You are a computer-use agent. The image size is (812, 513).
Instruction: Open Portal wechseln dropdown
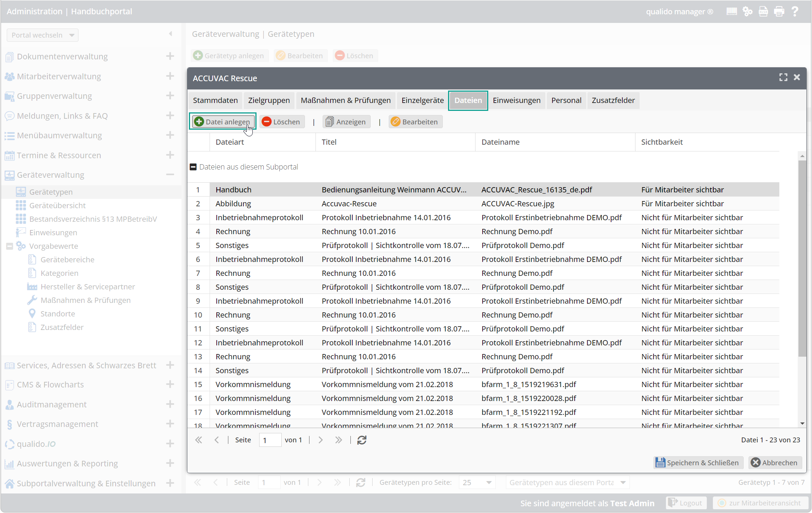[x=42, y=35]
